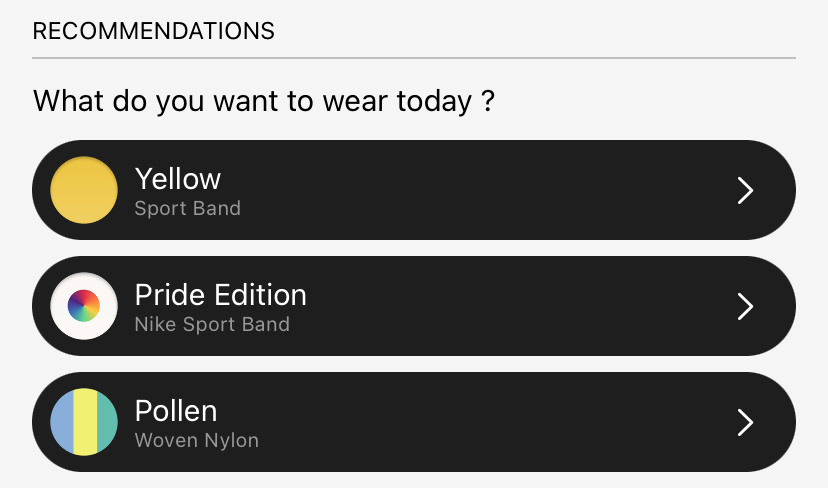Open Yellow Sport Band via its chevron
828x488 pixels.
(x=745, y=190)
